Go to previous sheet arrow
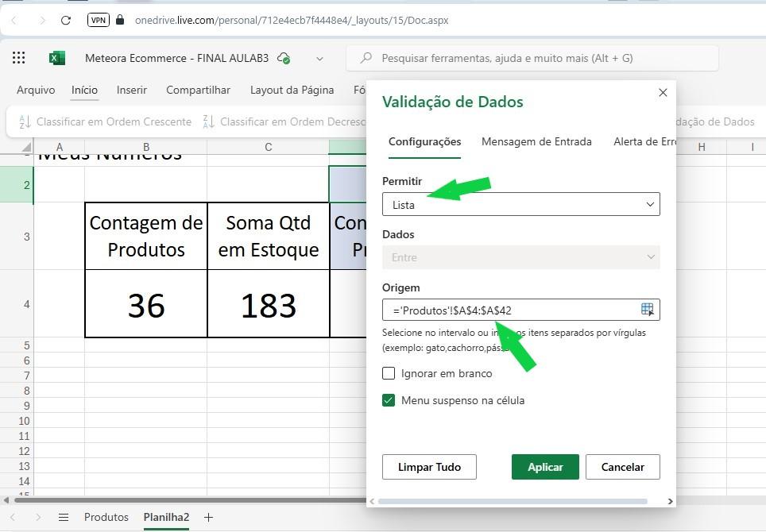766x532 pixels. click(x=13, y=517)
